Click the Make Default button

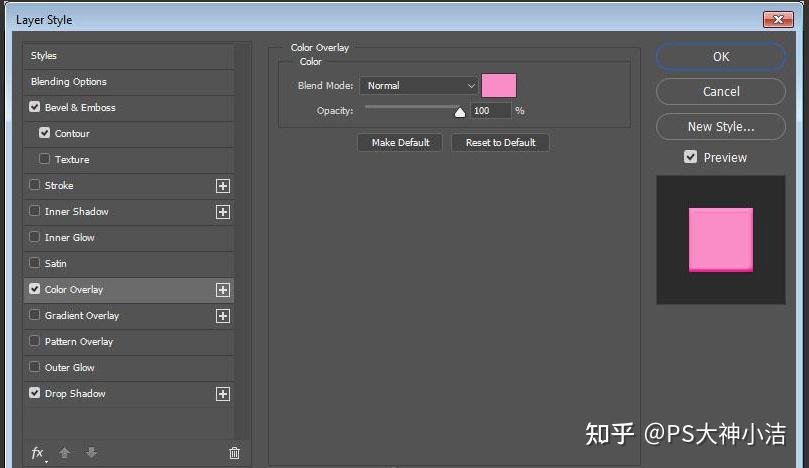[x=400, y=142]
